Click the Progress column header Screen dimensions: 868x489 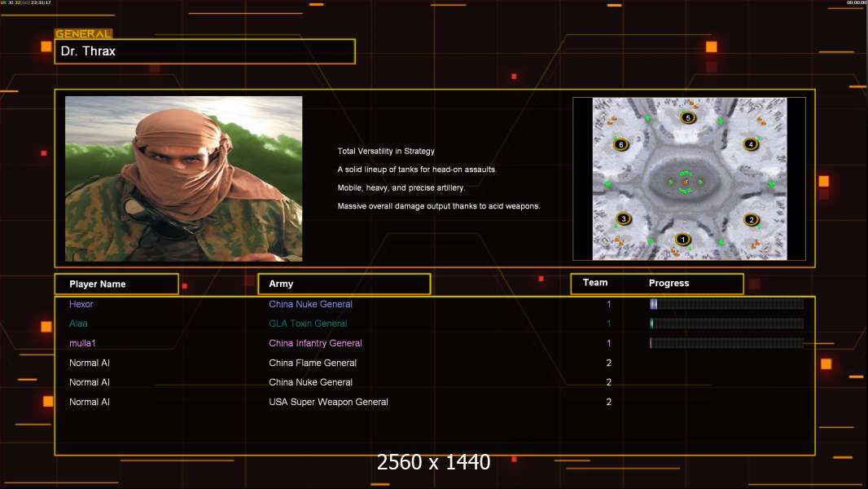(x=669, y=283)
